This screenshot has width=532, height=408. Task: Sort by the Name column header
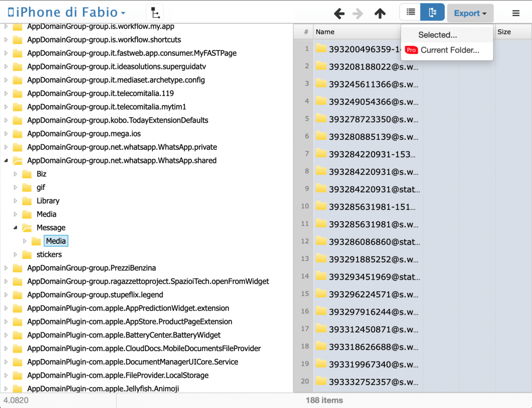point(325,32)
